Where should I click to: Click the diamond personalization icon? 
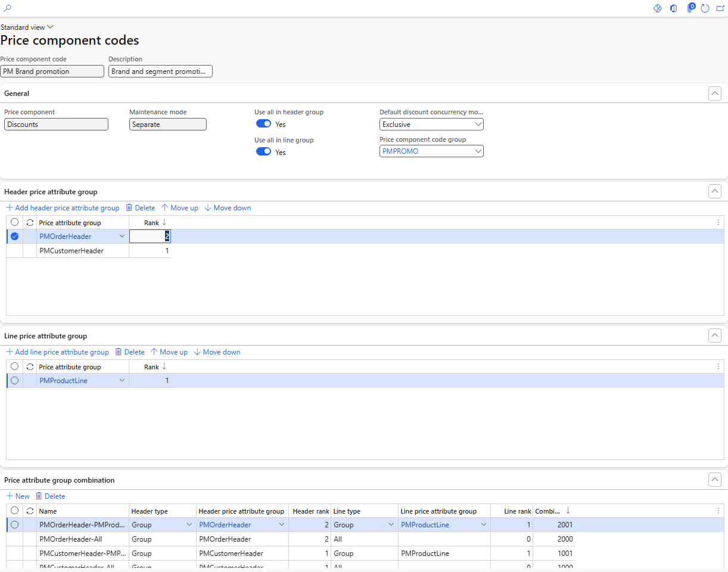coord(658,8)
